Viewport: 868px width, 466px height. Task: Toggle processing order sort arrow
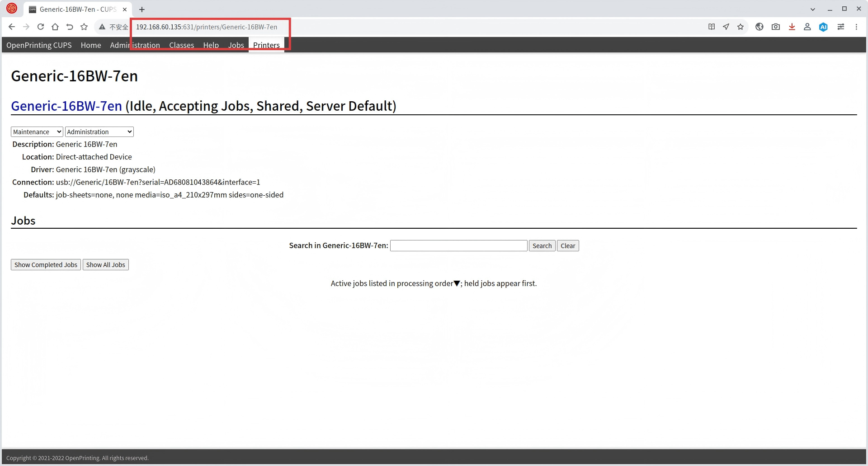tap(457, 283)
